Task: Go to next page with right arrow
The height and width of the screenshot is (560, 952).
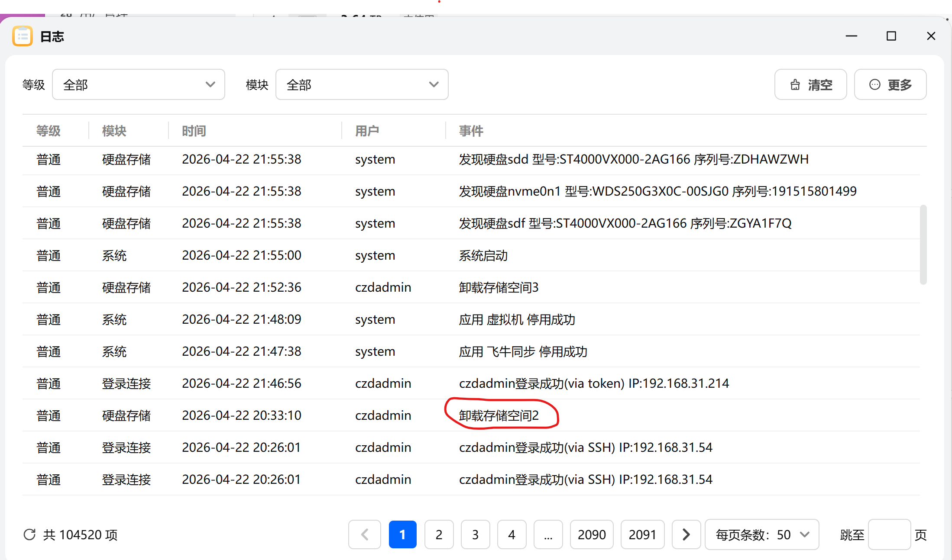Action: (x=686, y=534)
